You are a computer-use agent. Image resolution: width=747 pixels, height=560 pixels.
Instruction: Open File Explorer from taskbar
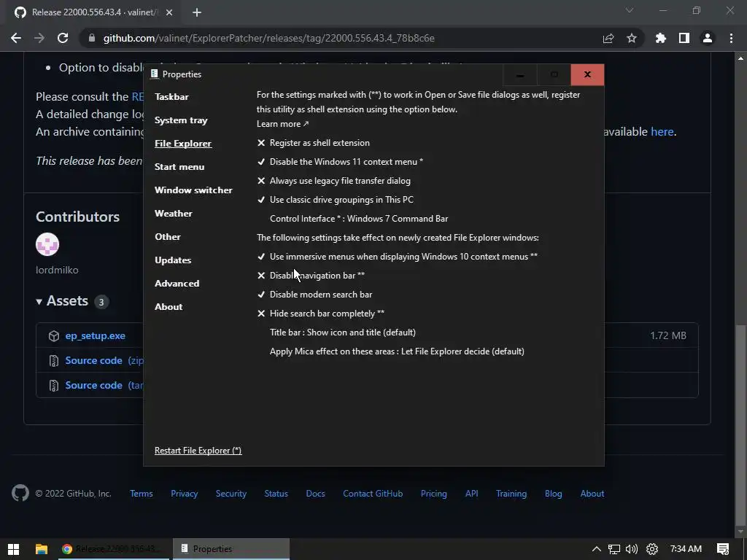tap(42, 549)
